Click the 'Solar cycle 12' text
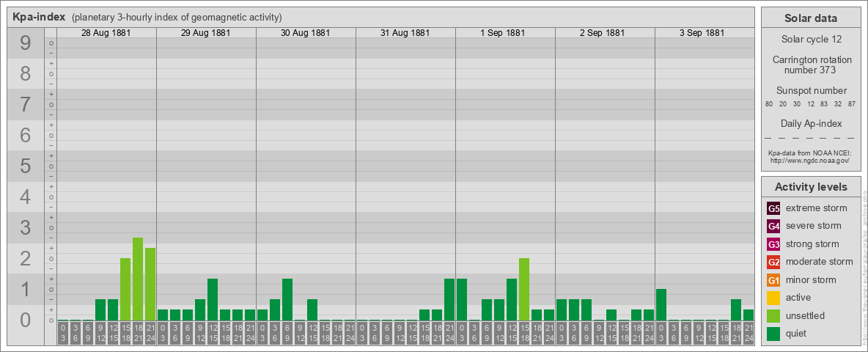This screenshot has width=868, height=352. coord(810,40)
